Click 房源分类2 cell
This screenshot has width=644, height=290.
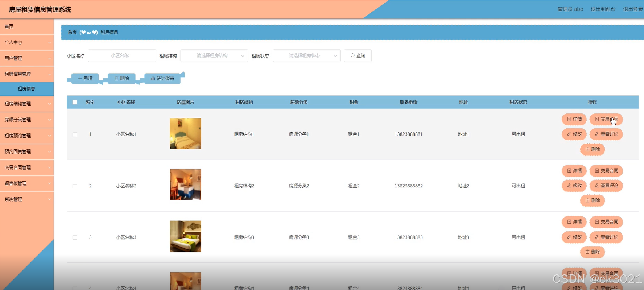point(299,186)
